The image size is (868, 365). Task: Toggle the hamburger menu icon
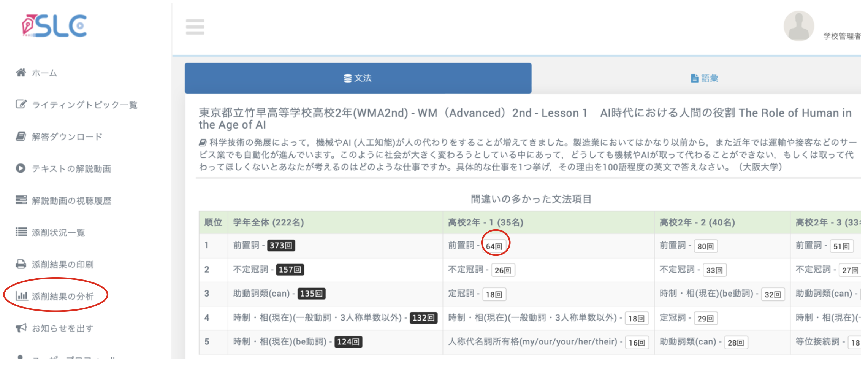[x=195, y=27]
